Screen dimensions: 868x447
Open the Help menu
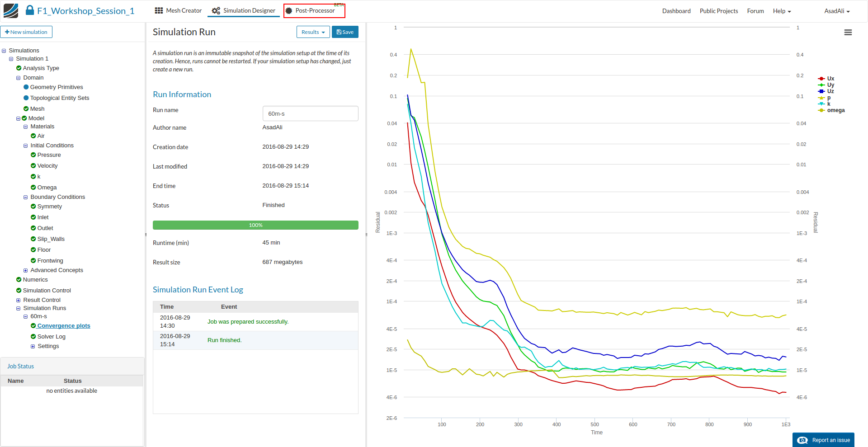tap(782, 11)
